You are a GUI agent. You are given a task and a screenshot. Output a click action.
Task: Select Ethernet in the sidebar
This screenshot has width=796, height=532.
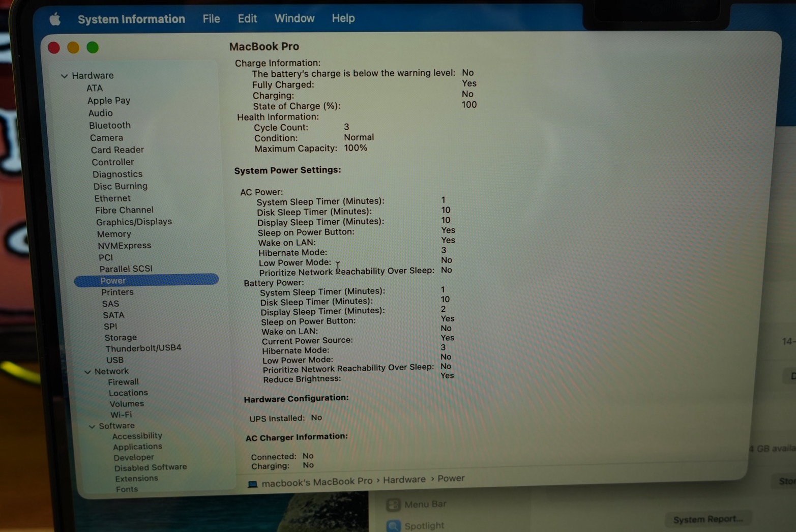(x=112, y=198)
